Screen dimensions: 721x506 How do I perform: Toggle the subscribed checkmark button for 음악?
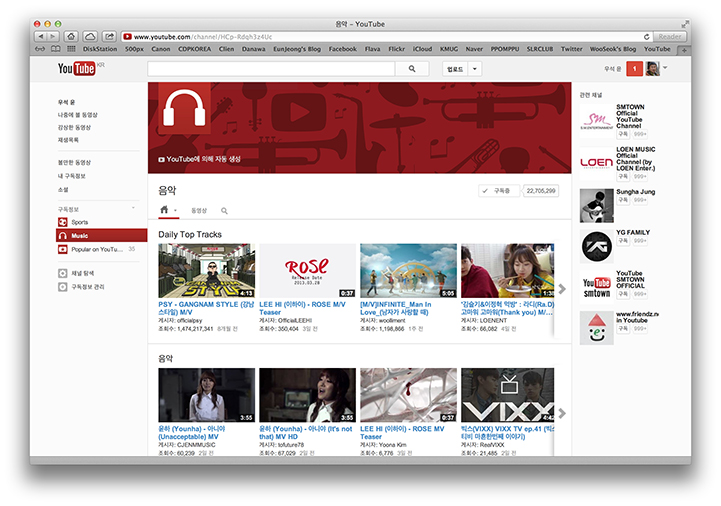(x=499, y=190)
